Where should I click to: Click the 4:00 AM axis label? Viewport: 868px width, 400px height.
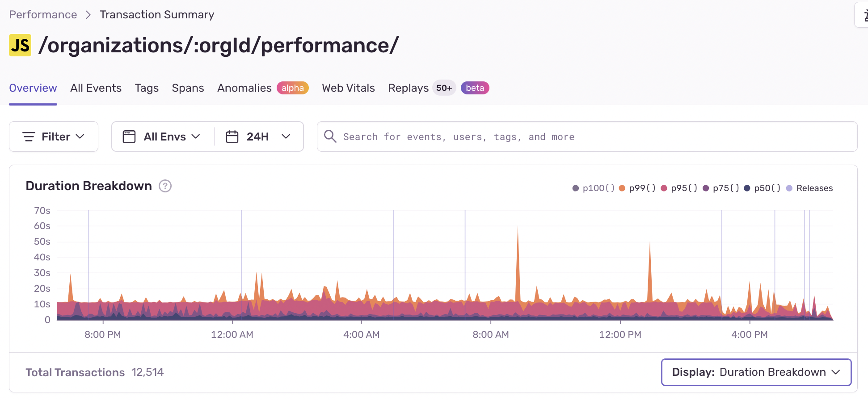(361, 335)
